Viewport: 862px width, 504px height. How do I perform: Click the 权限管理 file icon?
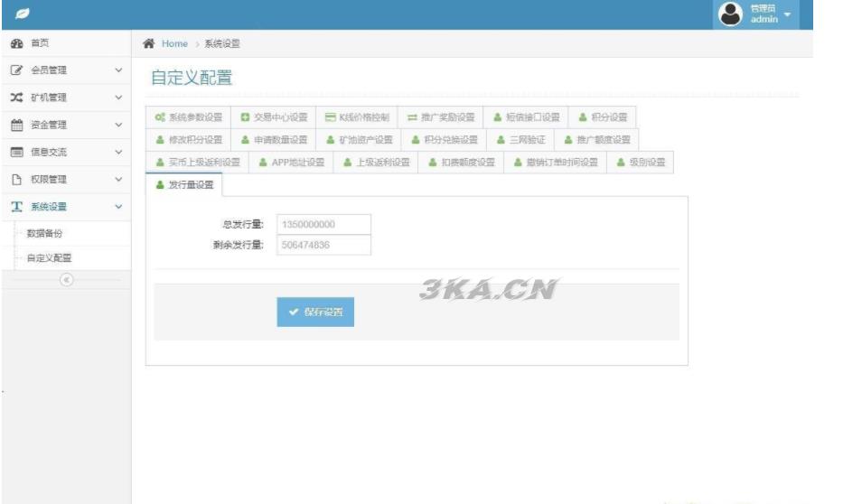17,179
